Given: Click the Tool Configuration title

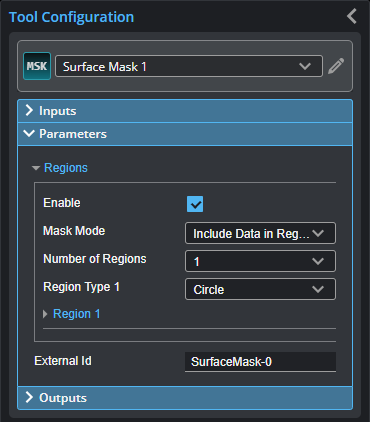Looking at the screenshot, I should coord(71,17).
